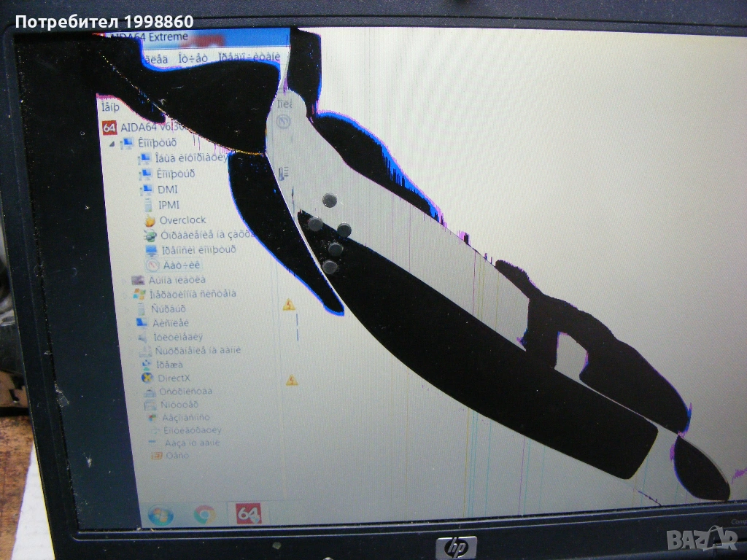Select the green power management icon
Image resolution: width=747 pixels, height=560 pixels.
(150, 235)
